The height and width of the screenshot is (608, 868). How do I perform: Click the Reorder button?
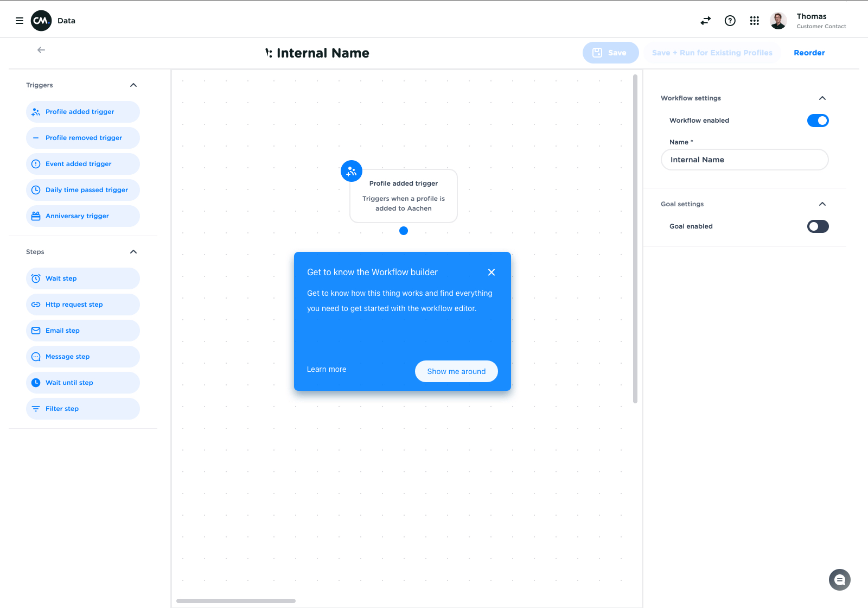(809, 53)
